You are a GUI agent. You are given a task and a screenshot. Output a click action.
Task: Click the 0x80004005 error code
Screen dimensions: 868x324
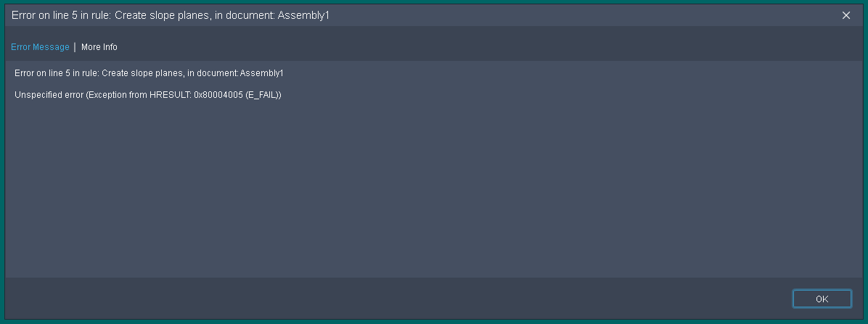(218, 95)
